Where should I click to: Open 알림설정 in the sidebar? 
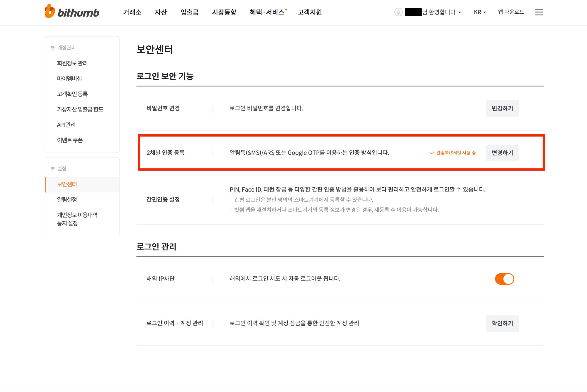click(67, 199)
